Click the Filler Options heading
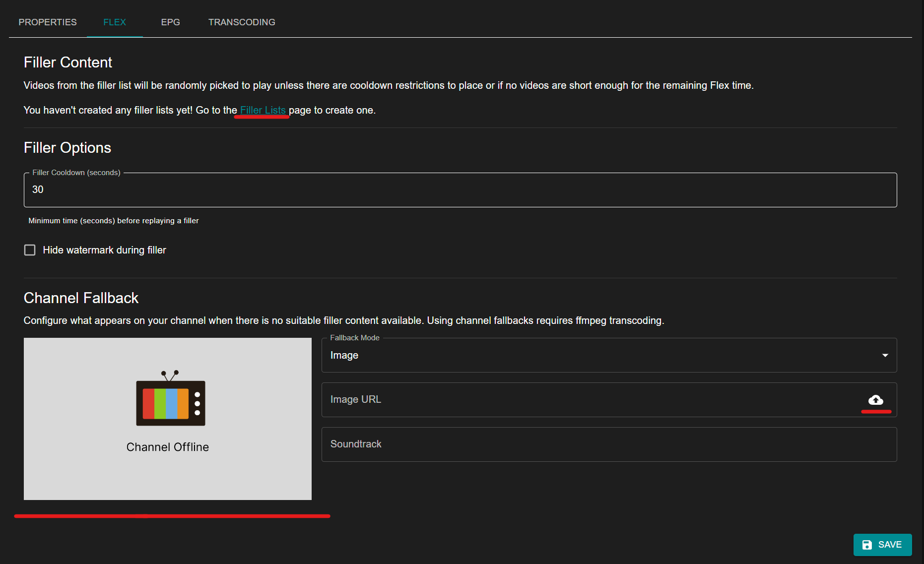This screenshot has width=924, height=564. 67,148
